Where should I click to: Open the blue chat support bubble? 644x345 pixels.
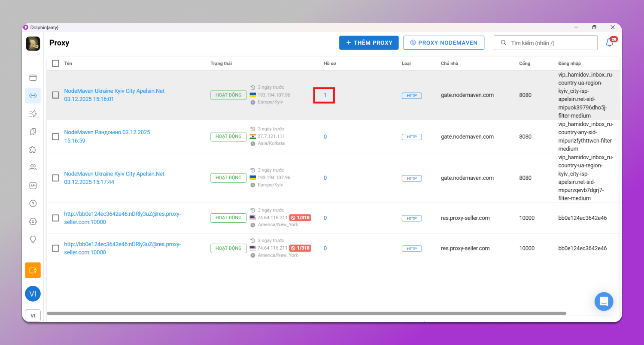pos(604,301)
